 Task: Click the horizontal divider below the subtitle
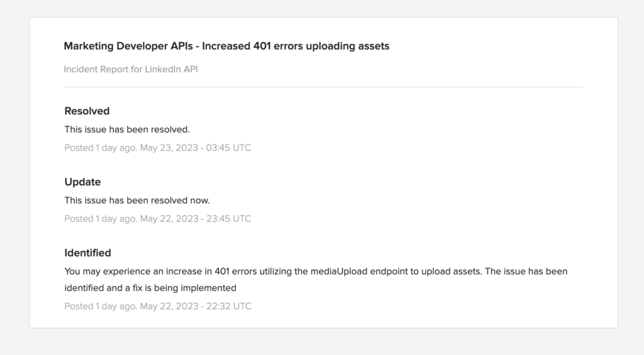click(x=323, y=87)
